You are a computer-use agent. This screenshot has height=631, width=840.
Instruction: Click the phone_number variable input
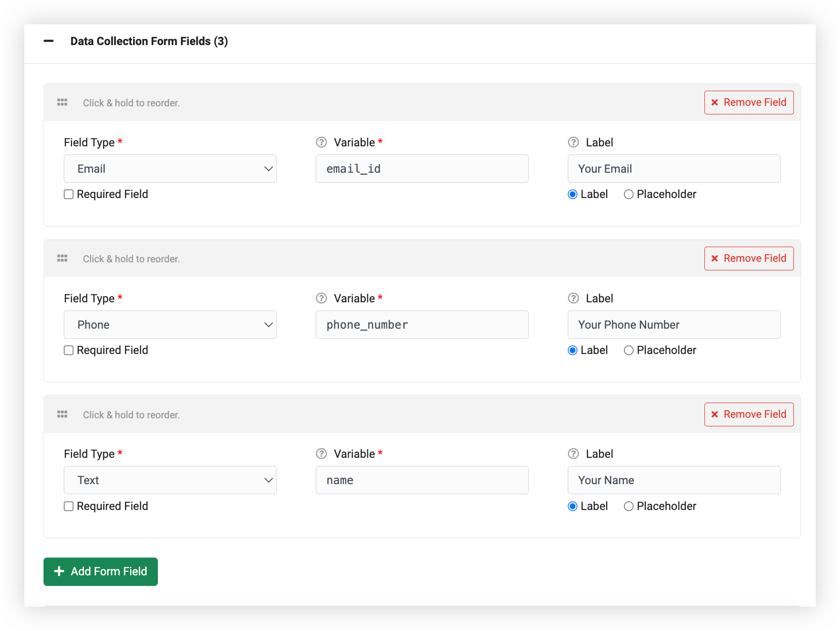[422, 325]
